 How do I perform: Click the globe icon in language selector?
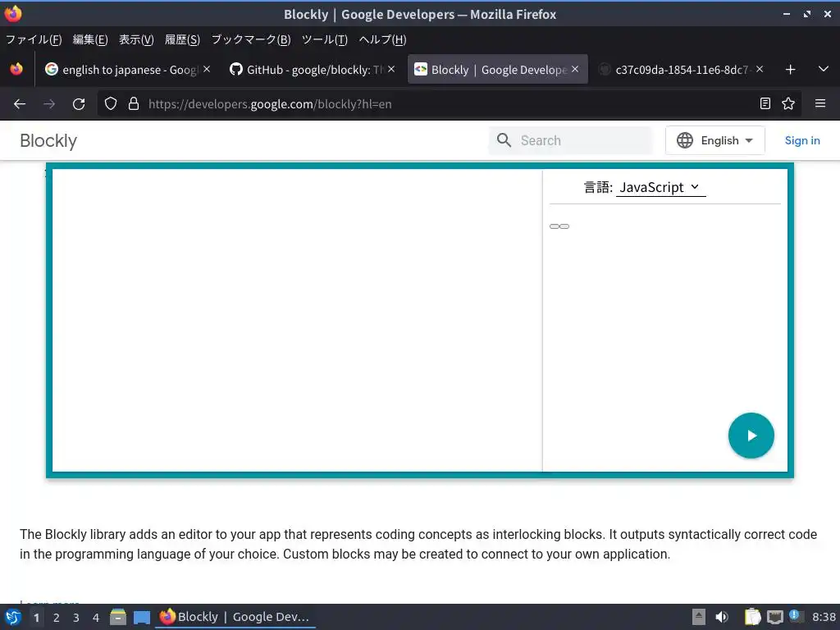pos(685,140)
